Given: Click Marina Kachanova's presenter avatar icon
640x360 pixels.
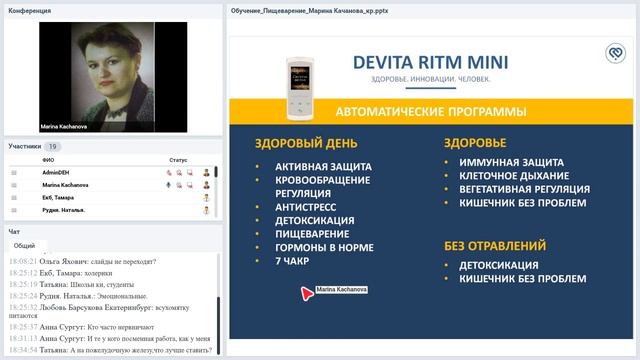Looking at the screenshot, I should pos(207,185).
